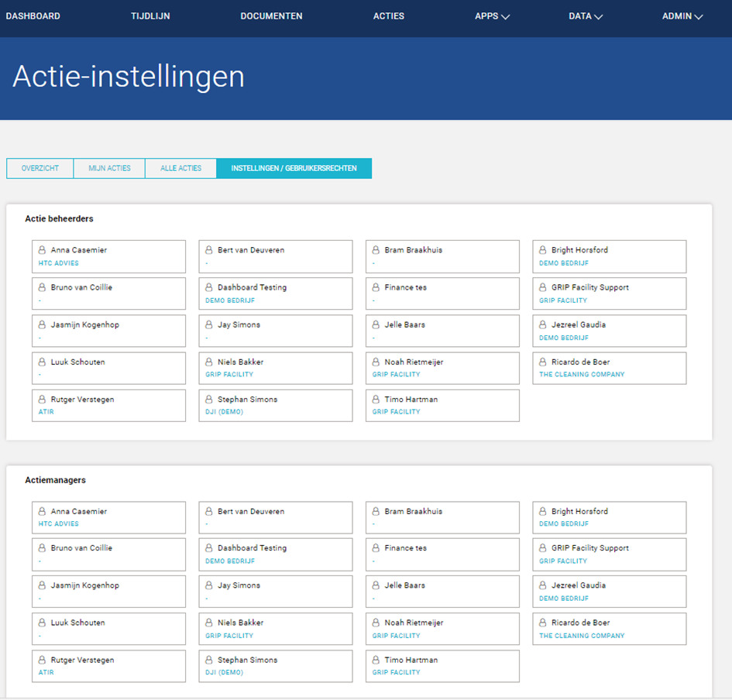Open the TIJDLIJN navigation item
Viewport: 732px width, 700px height.
(x=150, y=16)
